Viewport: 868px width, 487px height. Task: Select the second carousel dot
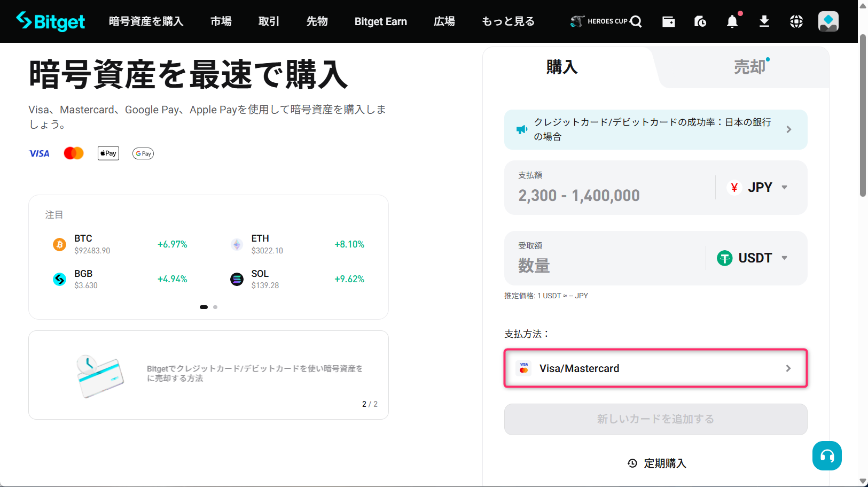215,307
